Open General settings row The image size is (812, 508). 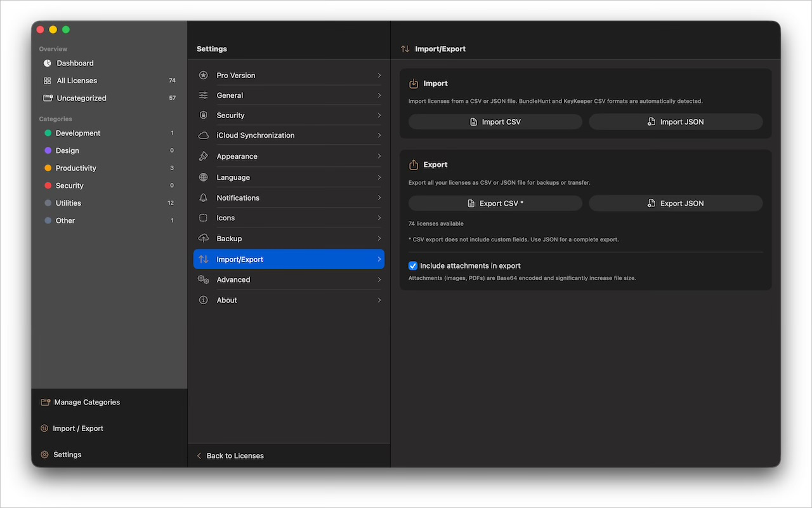(289, 95)
